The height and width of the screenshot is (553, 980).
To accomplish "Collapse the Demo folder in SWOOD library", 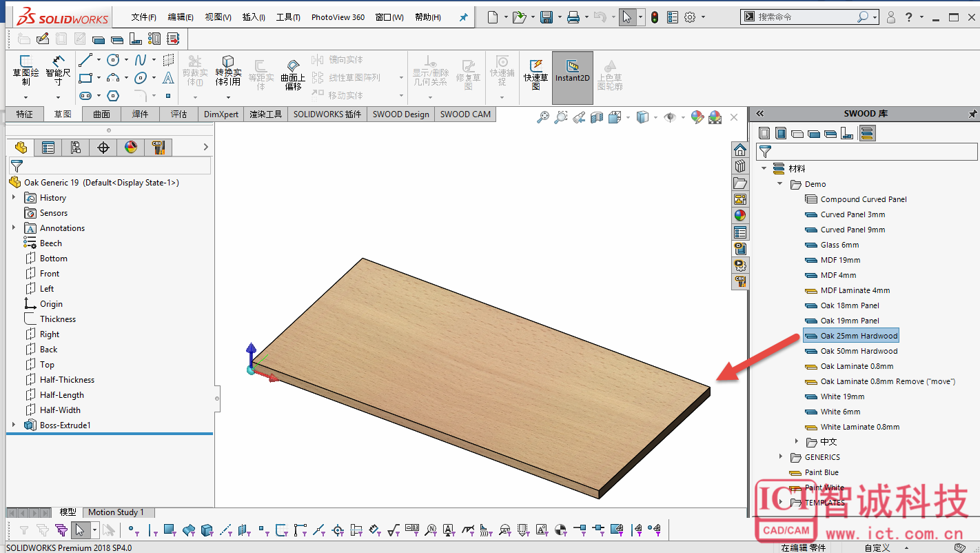I will pos(780,184).
